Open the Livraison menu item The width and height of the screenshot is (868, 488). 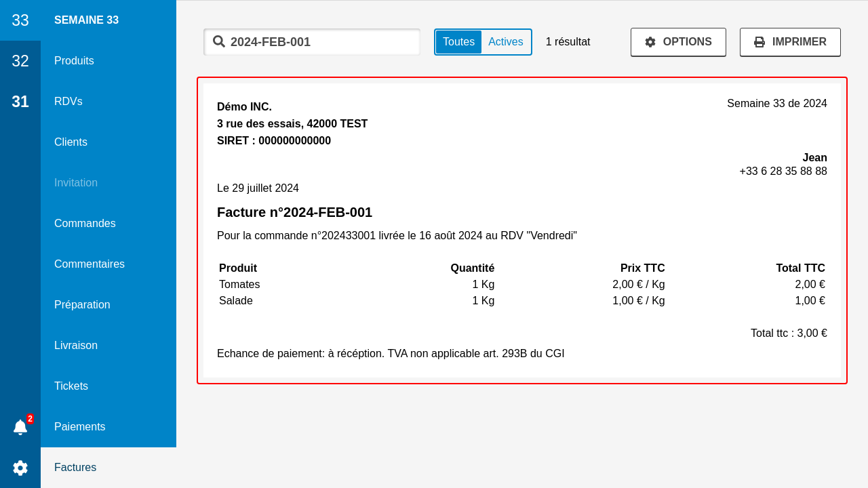tap(76, 346)
